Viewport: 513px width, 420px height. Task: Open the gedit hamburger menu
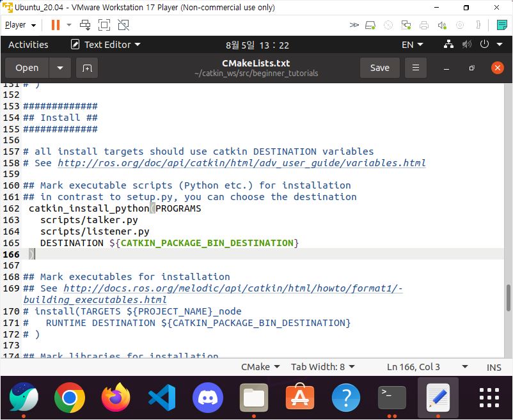coord(416,68)
